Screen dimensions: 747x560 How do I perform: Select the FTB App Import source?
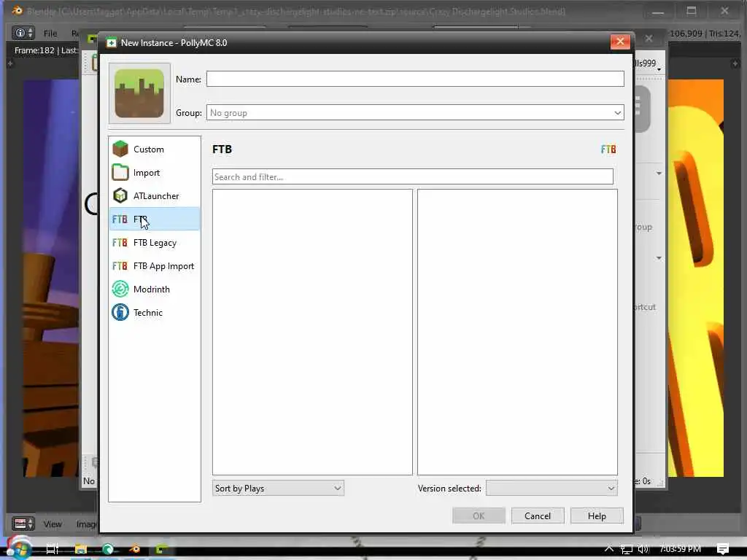click(155, 265)
